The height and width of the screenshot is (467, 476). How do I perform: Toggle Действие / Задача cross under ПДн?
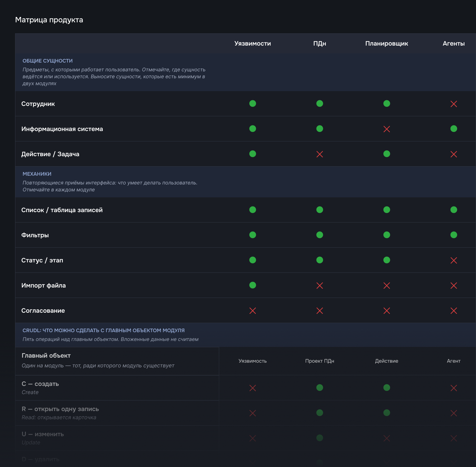320,154
